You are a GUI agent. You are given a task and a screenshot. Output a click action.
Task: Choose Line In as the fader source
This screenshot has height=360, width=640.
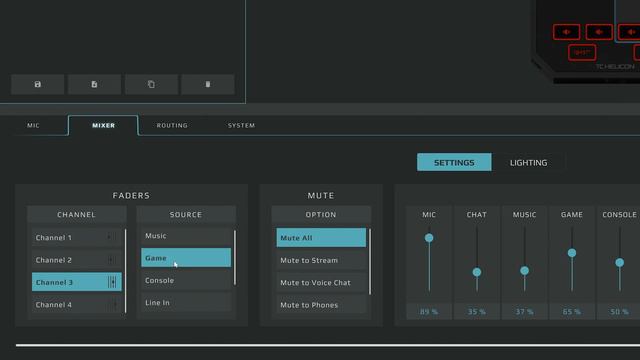[x=186, y=302]
